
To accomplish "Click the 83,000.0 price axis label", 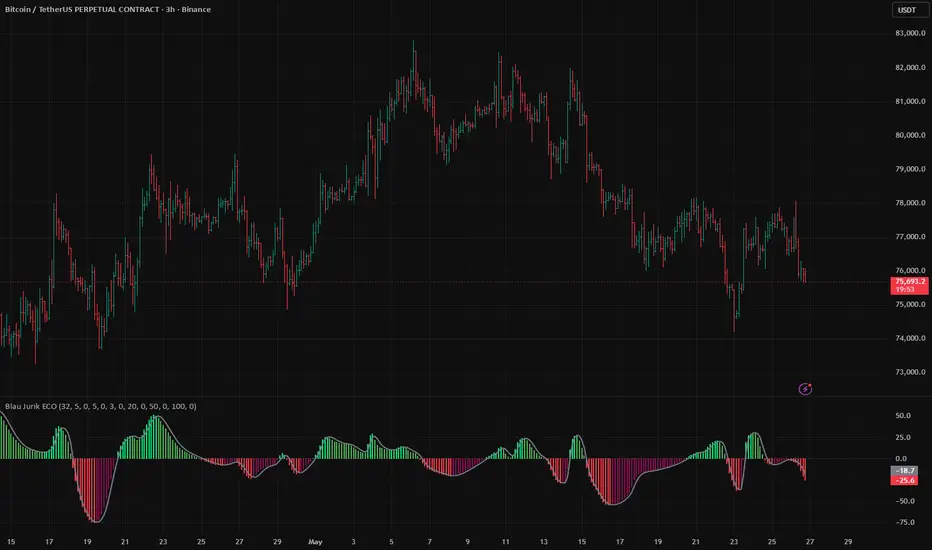I will pyautogui.click(x=910, y=33).
